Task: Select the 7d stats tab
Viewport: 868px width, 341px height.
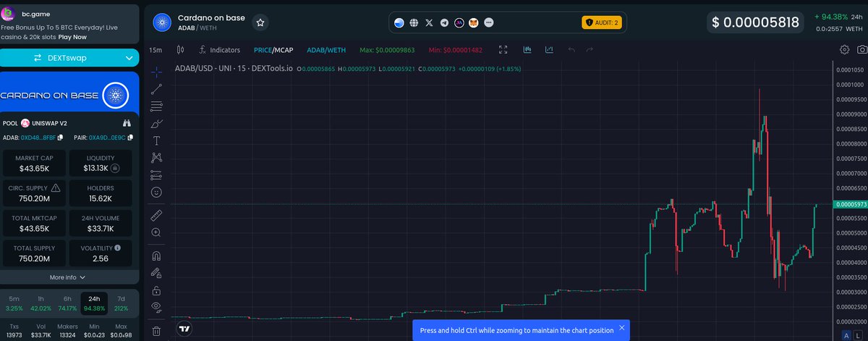Action: pyautogui.click(x=121, y=303)
